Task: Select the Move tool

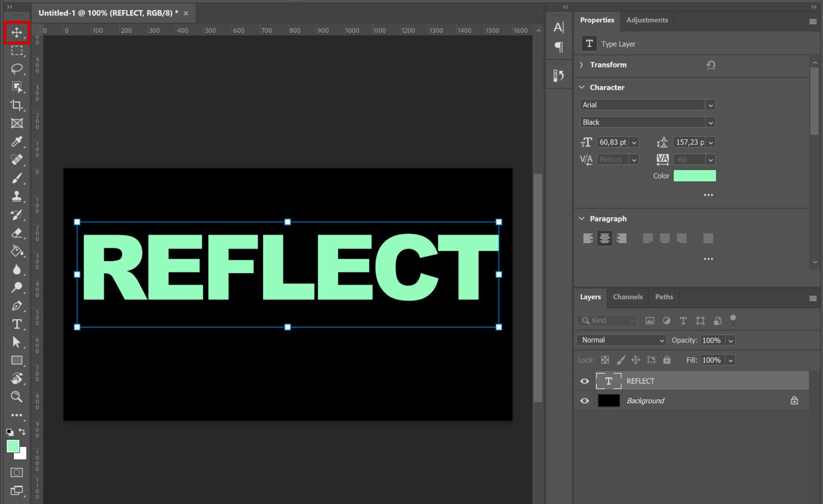Action: point(17,33)
